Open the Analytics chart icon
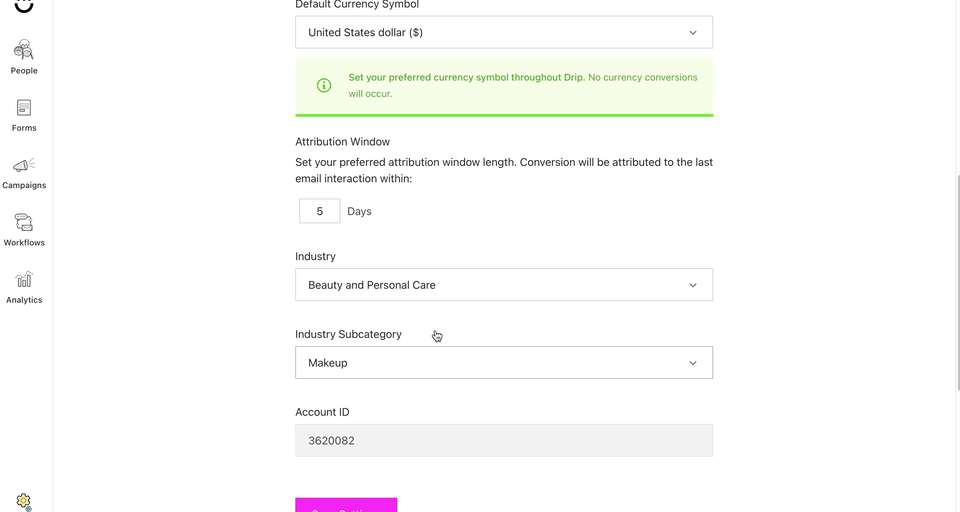Image resolution: width=960 pixels, height=512 pixels. point(24,288)
